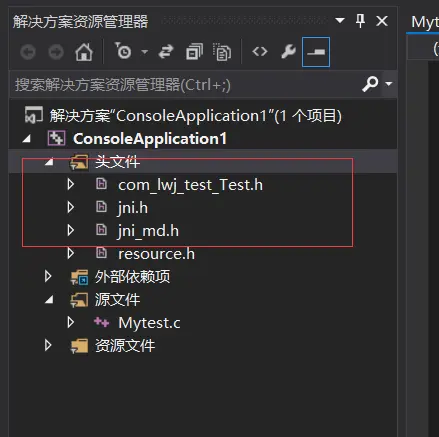
Task: Expand the Mytest.c node
Action: pos(71,322)
